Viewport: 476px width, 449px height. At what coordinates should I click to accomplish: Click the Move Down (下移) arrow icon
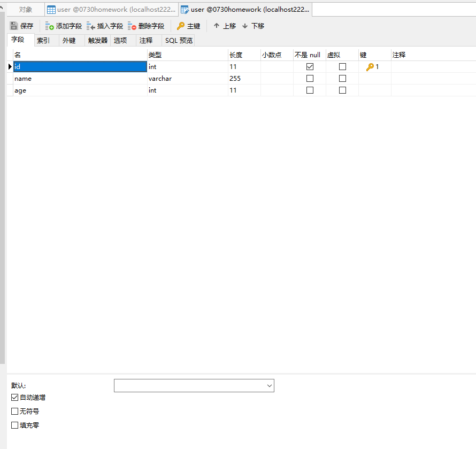click(244, 26)
